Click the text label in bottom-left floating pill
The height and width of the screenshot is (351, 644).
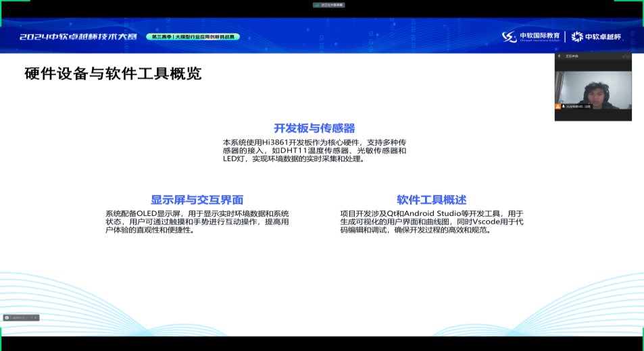tap(21, 317)
